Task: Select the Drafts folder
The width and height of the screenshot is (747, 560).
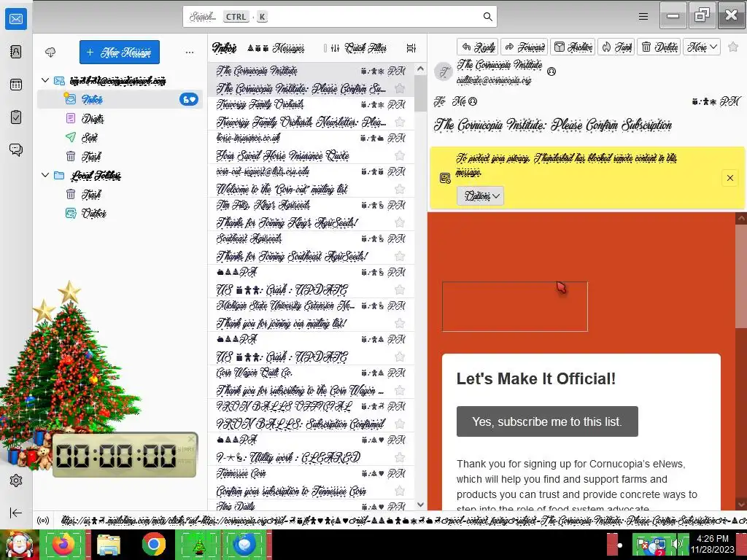Action: click(x=120, y=118)
